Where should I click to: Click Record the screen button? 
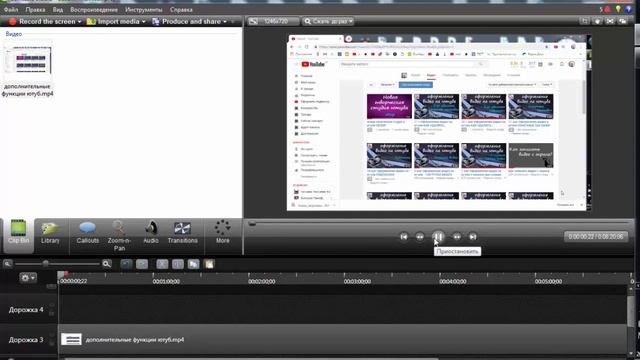42,21
